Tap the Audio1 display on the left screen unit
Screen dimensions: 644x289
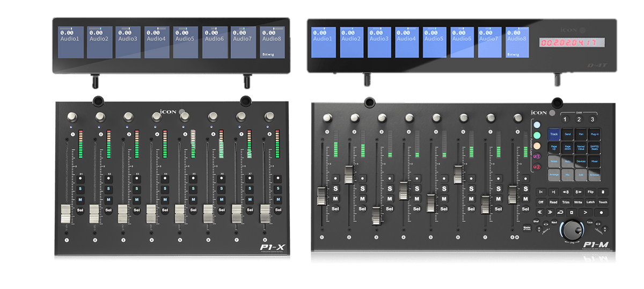[71, 42]
